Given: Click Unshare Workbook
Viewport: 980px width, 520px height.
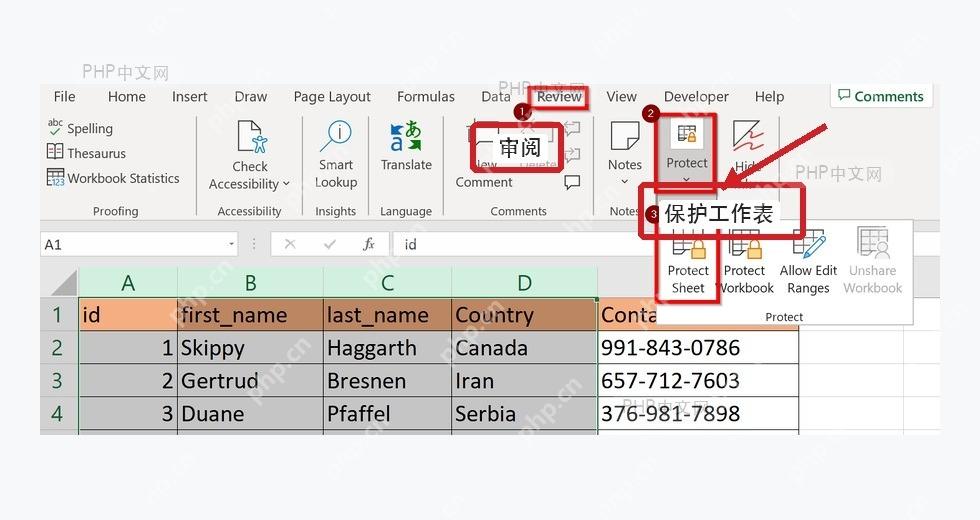Looking at the screenshot, I should click(872, 262).
